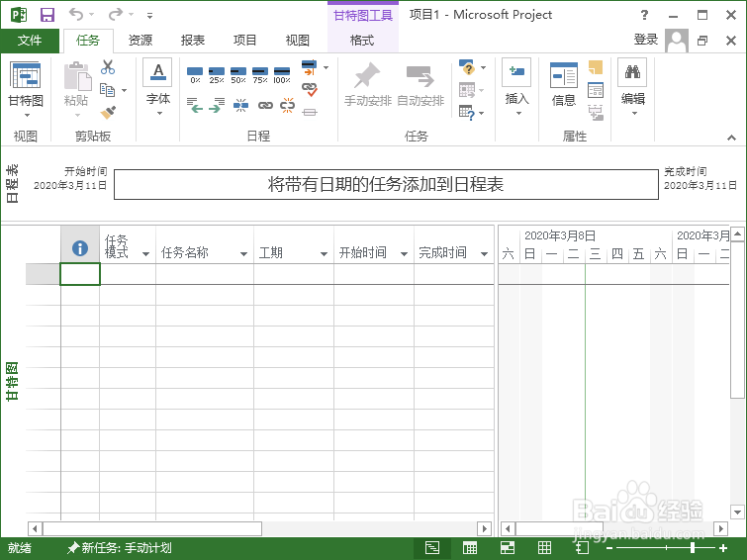Open the 任务名称 column filter dropdown
747x560 pixels.
click(243, 254)
